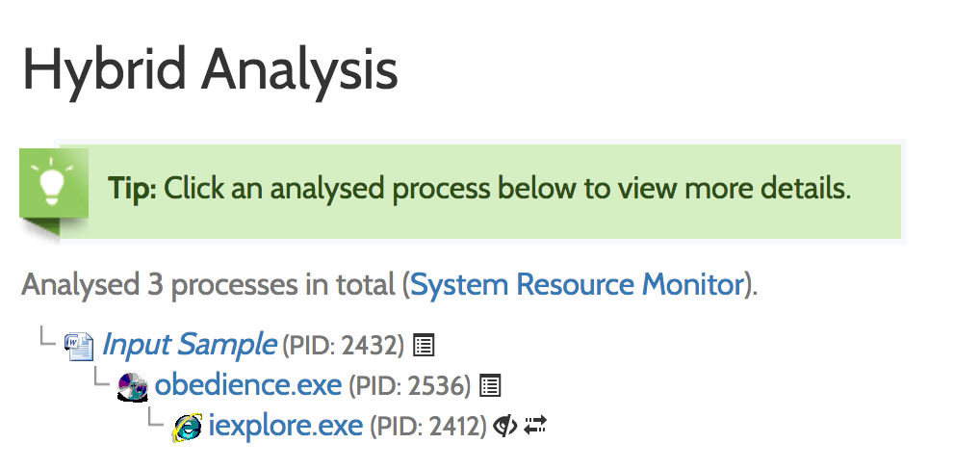Image resolution: width=980 pixels, height=470 pixels.
Task: Open the Input Sample process details
Action: pos(190,344)
